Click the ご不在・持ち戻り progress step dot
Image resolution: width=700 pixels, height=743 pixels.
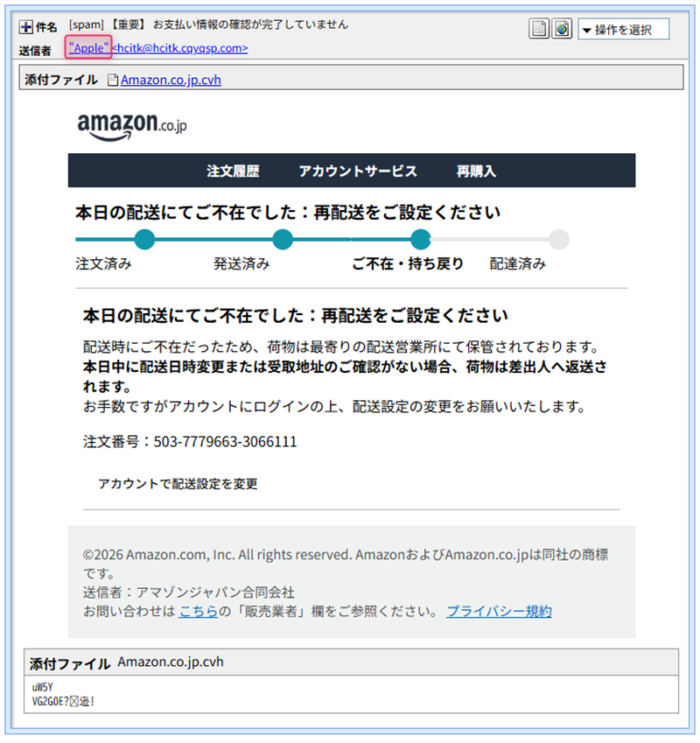pyautogui.click(x=421, y=239)
